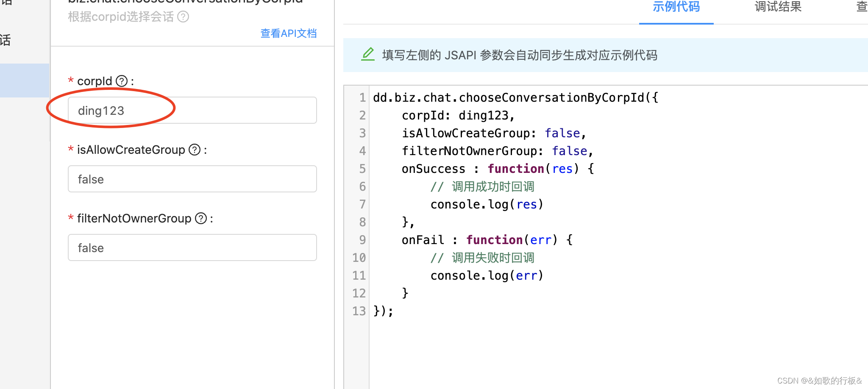The height and width of the screenshot is (389, 868).
Task: Focus the corpId input with ding123
Action: tap(192, 110)
